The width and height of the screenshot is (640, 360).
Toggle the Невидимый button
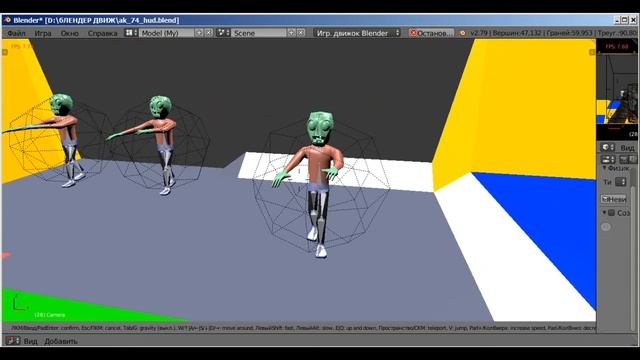point(614,199)
